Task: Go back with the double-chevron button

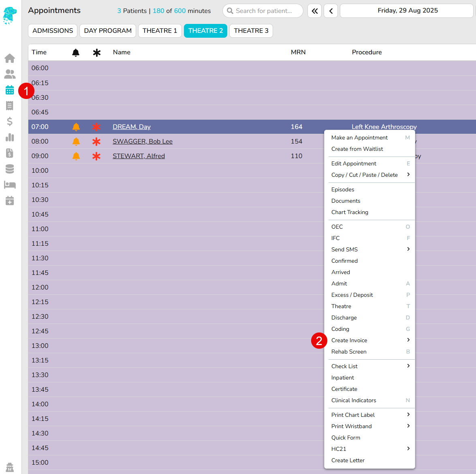Action: pyautogui.click(x=314, y=11)
